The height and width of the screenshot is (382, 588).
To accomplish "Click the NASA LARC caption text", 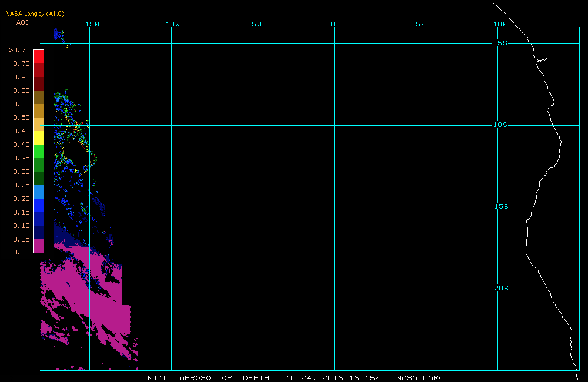I will click(x=420, y=378).
